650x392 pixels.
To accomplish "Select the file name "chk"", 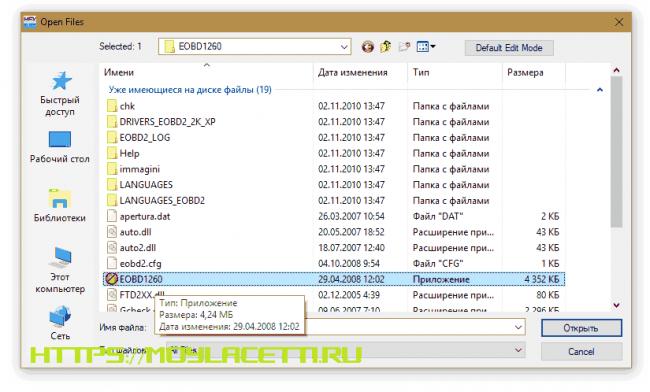I will (127, 106).
